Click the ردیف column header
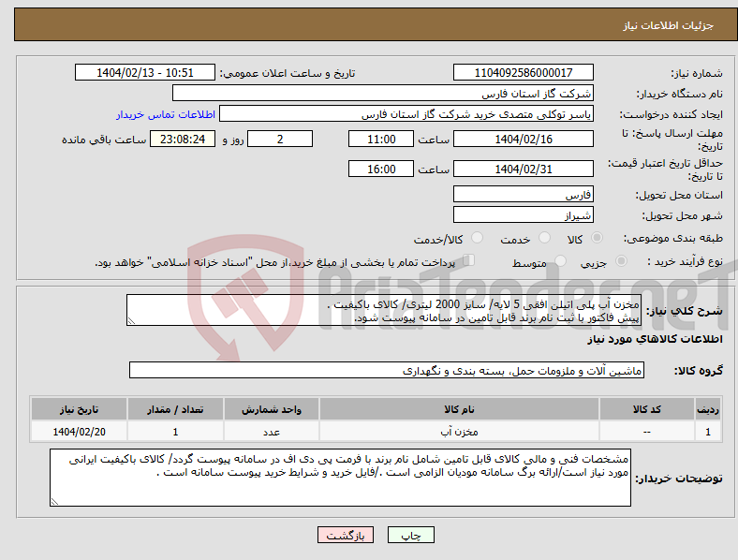 click(708, 409)
